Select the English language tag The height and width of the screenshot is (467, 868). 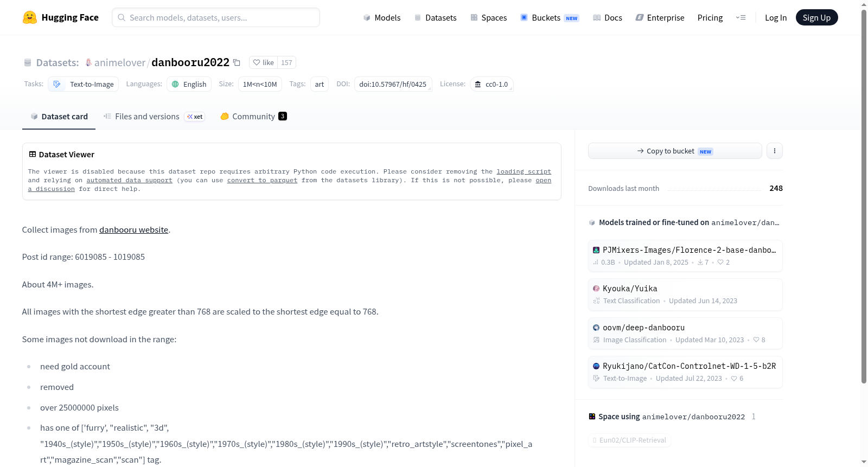pyautogui.click(x=189, y=84)
